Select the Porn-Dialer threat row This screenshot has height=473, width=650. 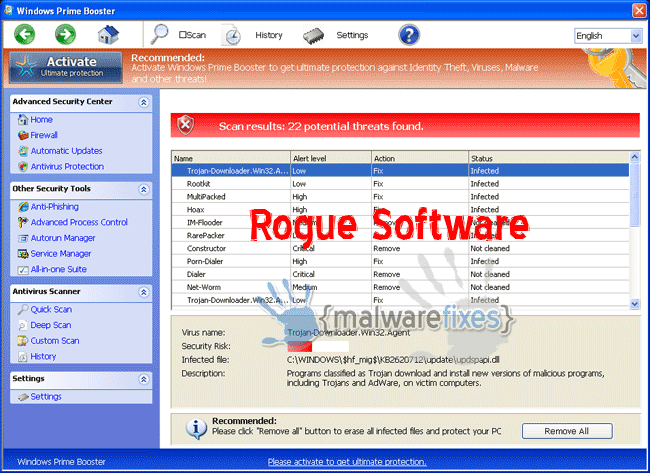coord(400,261)
